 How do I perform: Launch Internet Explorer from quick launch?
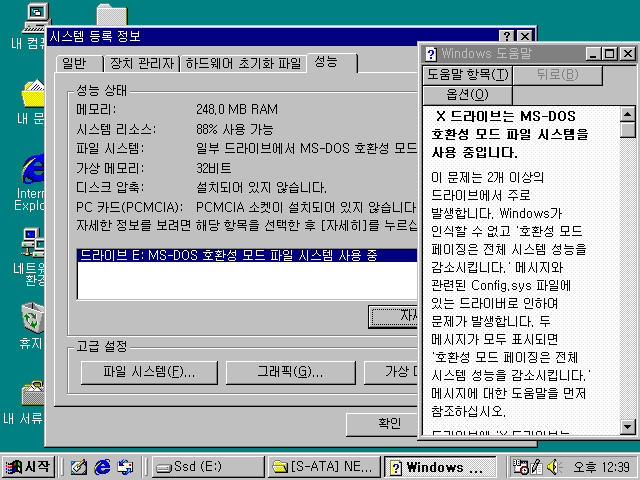coord(102,467)
